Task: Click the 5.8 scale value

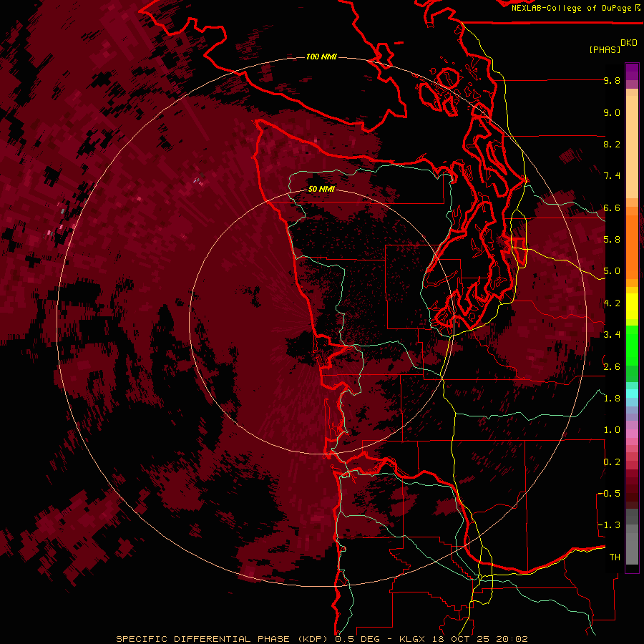Action: [x=612, y=240]
